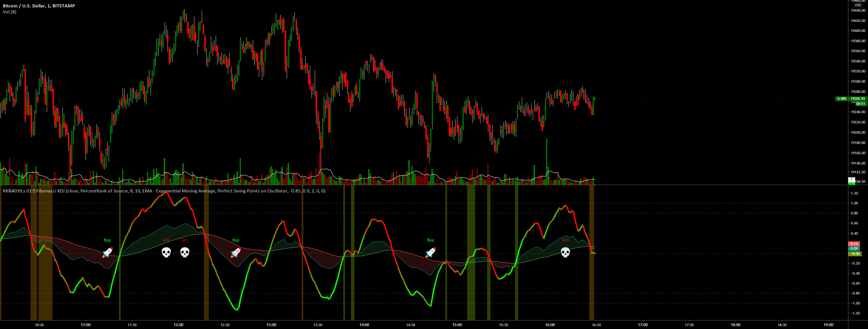Click the Buy label near 14:43
The image size is (868, 329).
coord(430,240)
